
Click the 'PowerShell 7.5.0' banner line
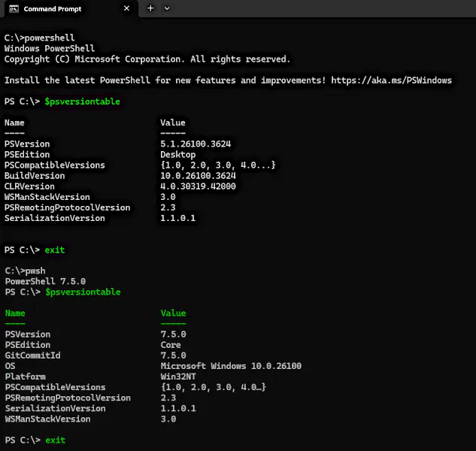point(45,281)
